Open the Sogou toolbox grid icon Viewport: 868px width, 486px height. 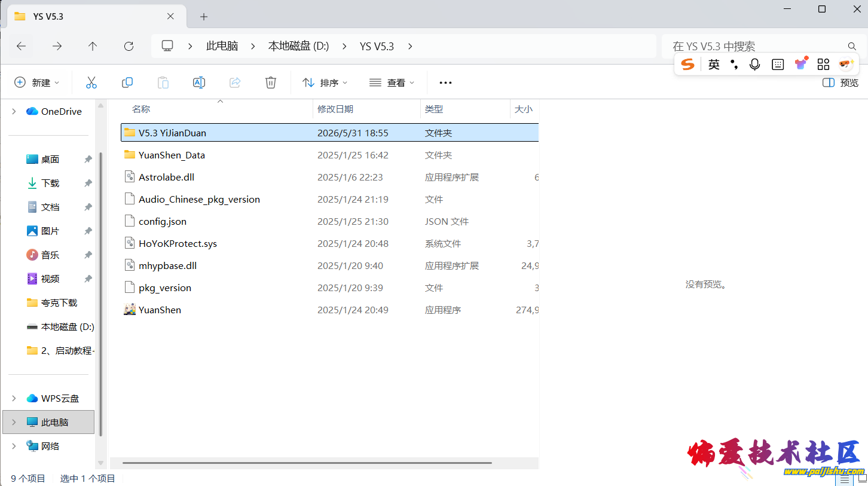pyautogui.click(x=824, y=65)
